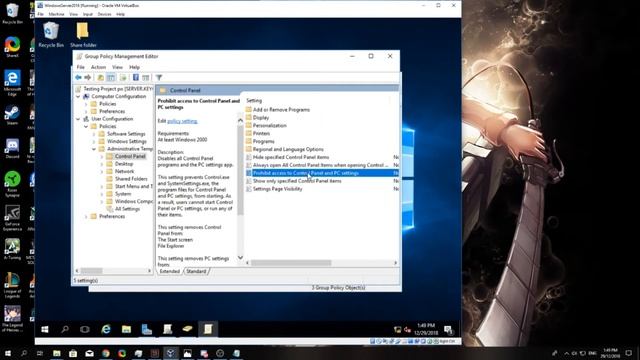Open the host Windows Start button

[7, 353]
